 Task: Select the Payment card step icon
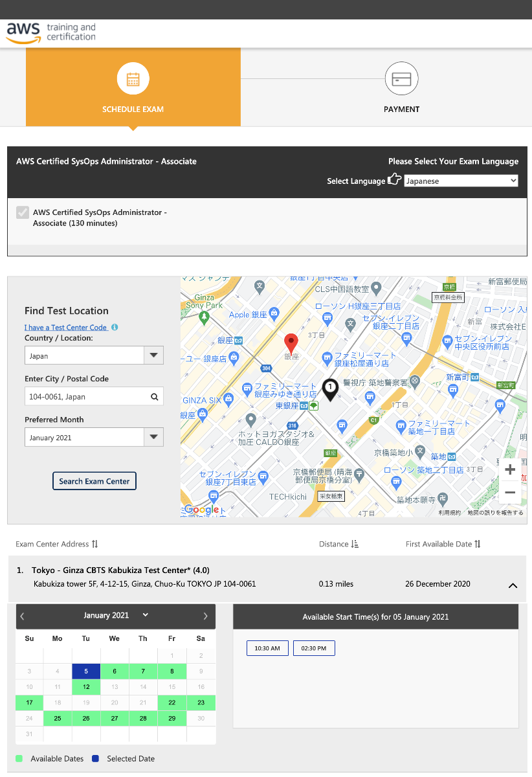401,80
